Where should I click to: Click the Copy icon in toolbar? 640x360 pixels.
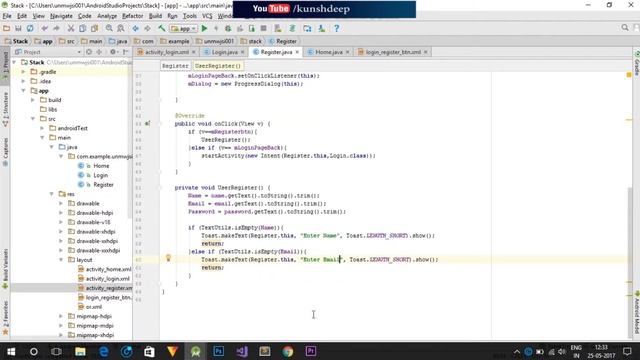(x=82, y=28)
